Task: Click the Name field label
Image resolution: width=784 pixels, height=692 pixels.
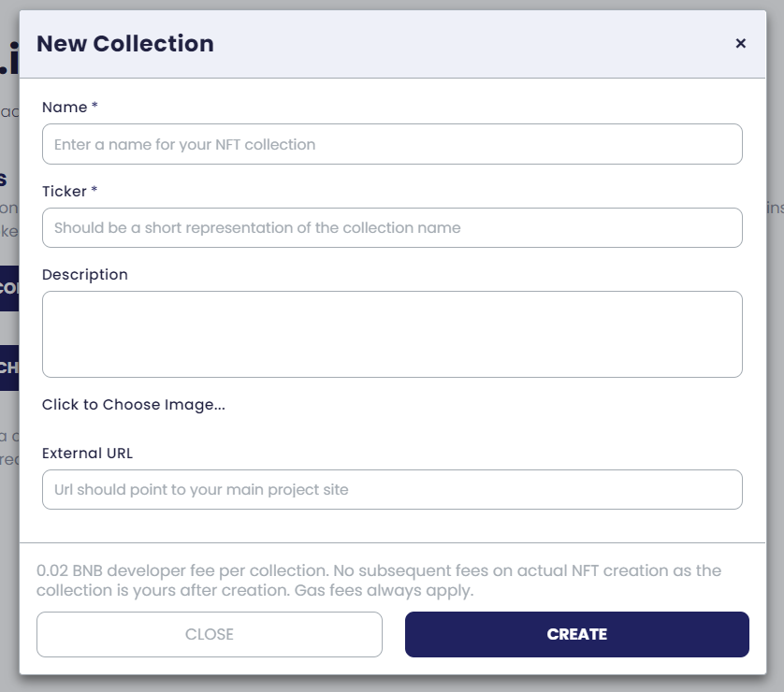Action: (65, 107)
